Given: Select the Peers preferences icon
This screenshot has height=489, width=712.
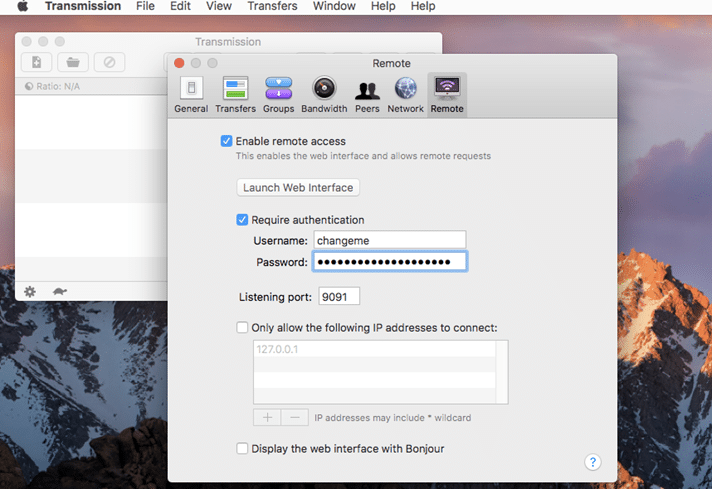Looking at the screenshot, I should click(x=367, y=94).
